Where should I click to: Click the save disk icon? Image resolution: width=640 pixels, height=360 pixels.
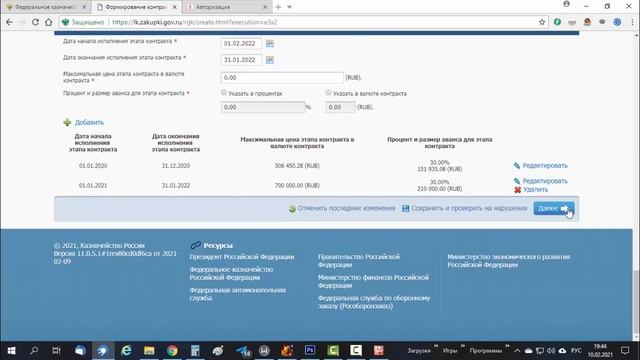405,209
